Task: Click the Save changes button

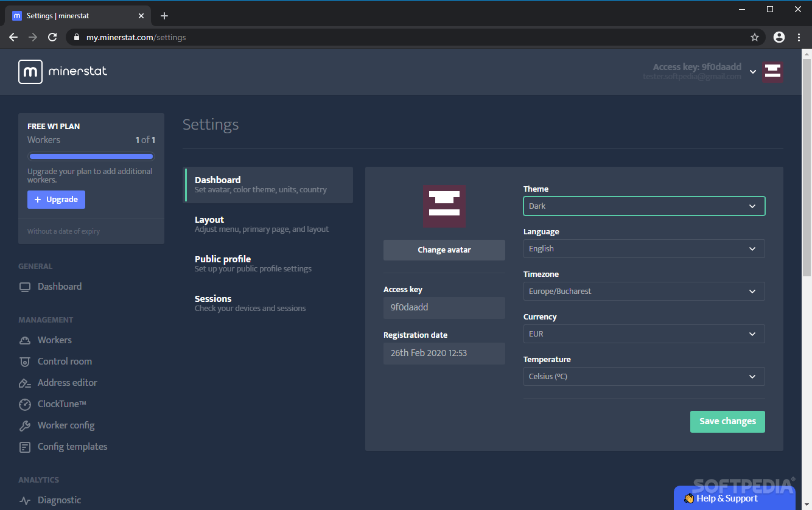Action: coord(727,422)
